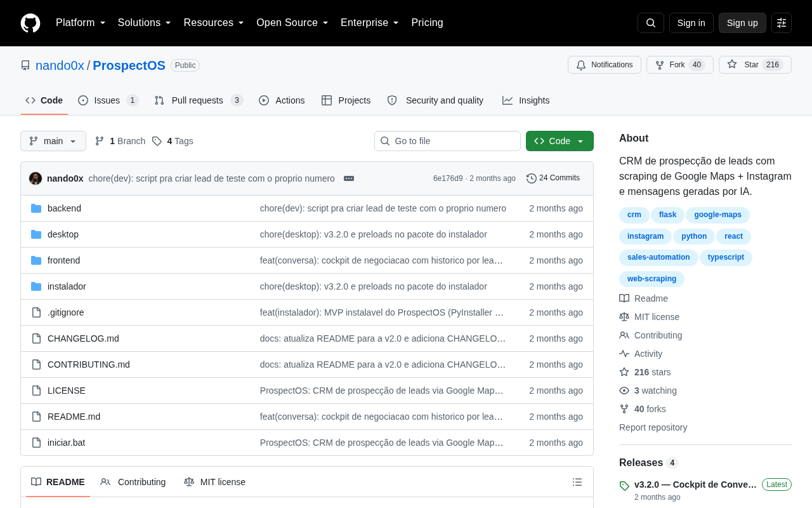Click the Sign up button

pyautogui.click(x=742, y=23)
